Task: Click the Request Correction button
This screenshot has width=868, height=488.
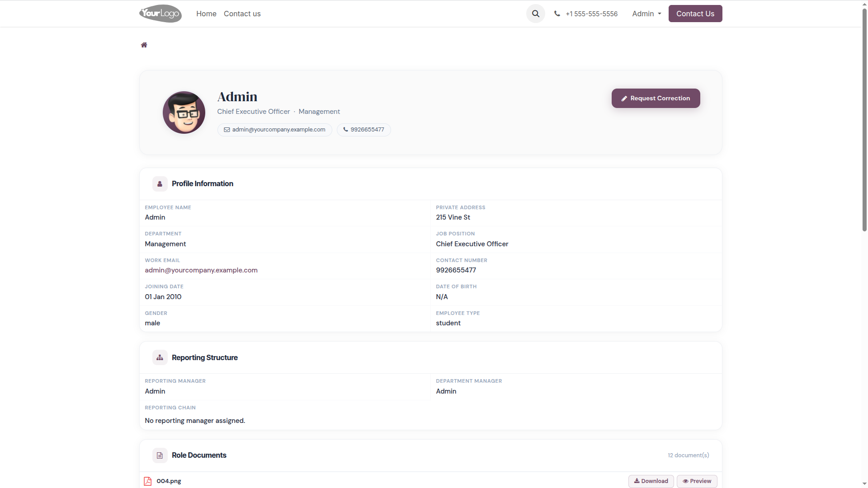Action: coord(656,98)
